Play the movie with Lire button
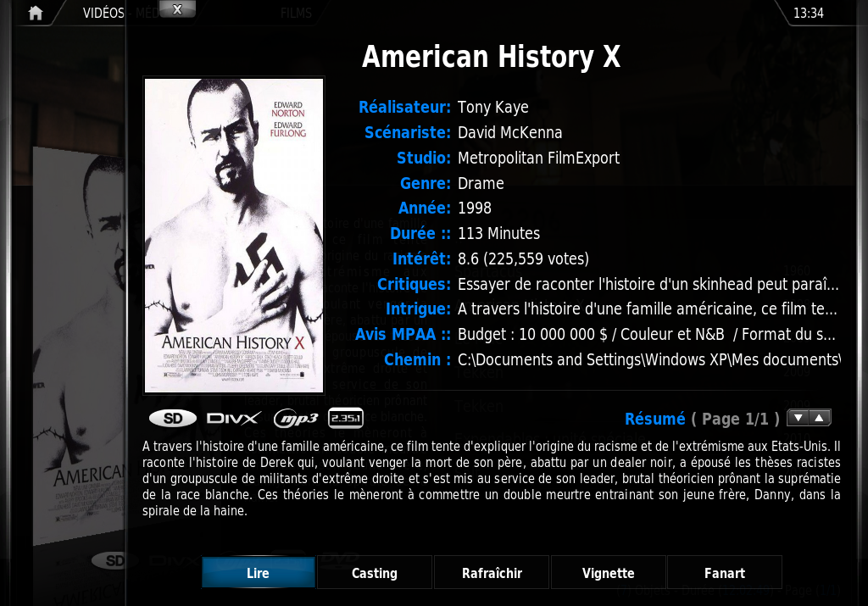 pyautogui.click(x=258, y=573)
